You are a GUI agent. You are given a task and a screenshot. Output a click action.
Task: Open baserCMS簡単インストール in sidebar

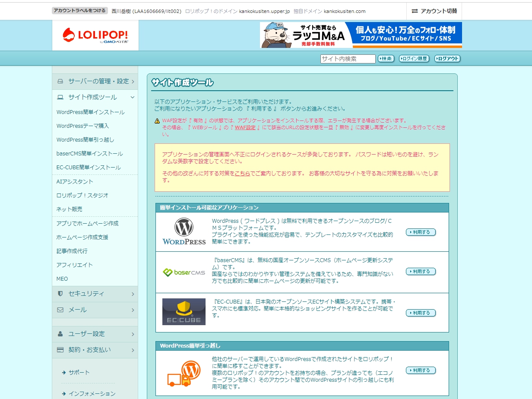(90, 154)
